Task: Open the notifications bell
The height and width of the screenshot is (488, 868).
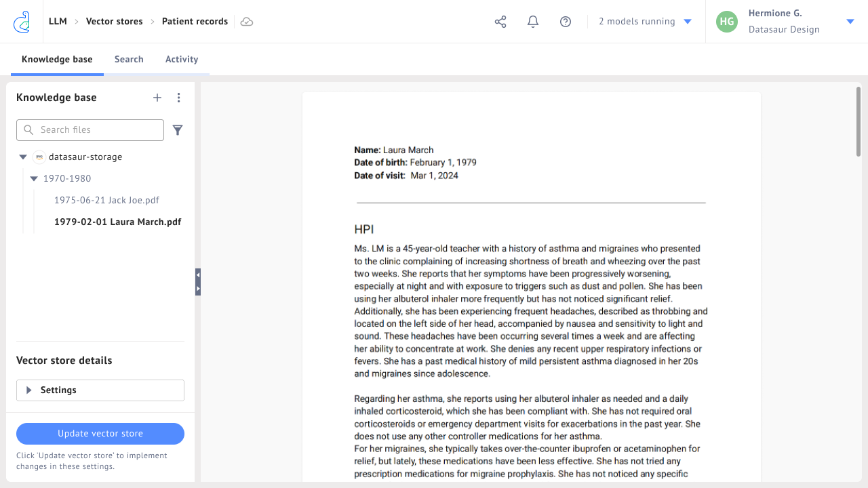Action: pyautogui.click(x=533, y=22)
